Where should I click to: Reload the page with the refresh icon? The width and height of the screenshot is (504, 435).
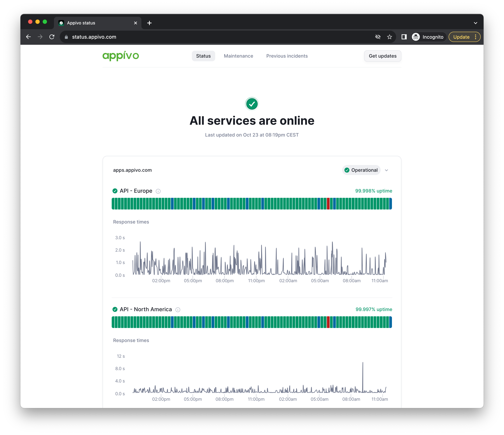coord(52,37)
